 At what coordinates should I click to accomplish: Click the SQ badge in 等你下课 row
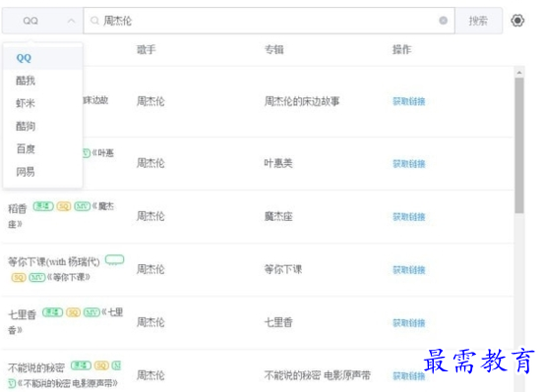pos(19,277)
